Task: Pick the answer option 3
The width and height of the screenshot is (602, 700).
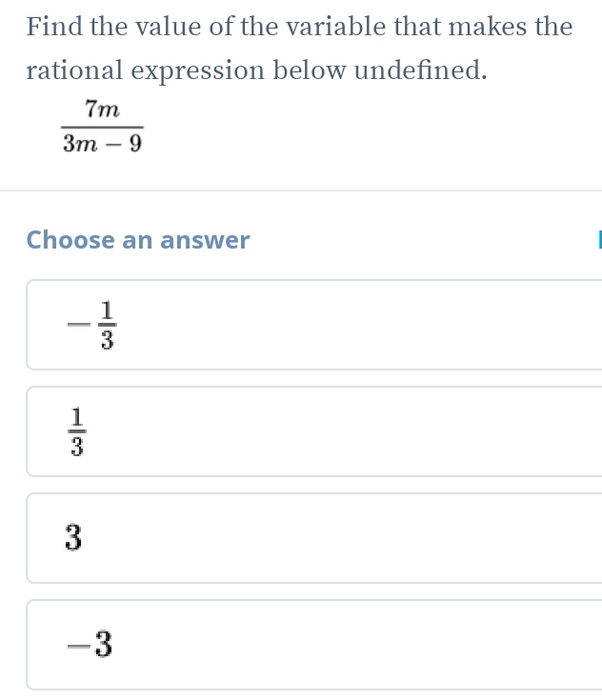Action: pos(314,538)
